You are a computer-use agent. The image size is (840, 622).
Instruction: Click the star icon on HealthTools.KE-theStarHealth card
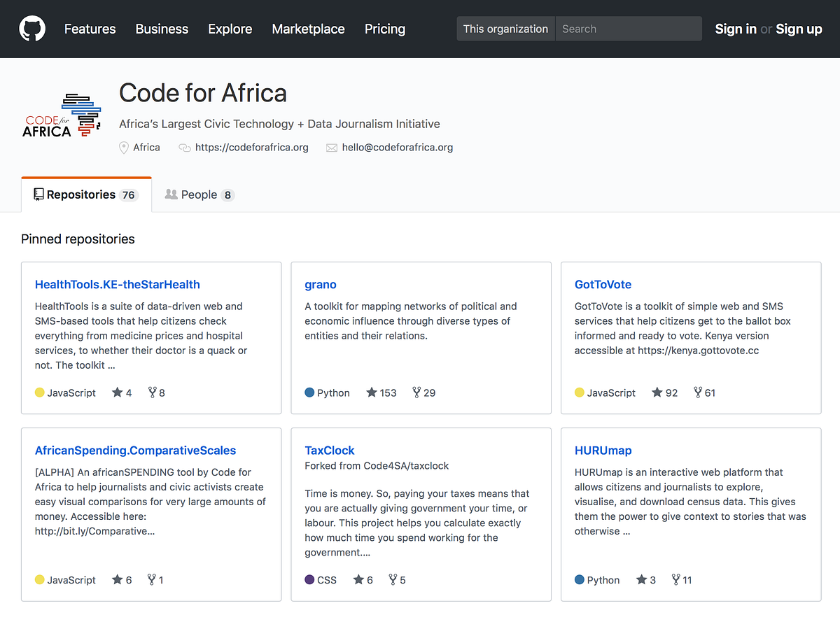pos(117,393)
